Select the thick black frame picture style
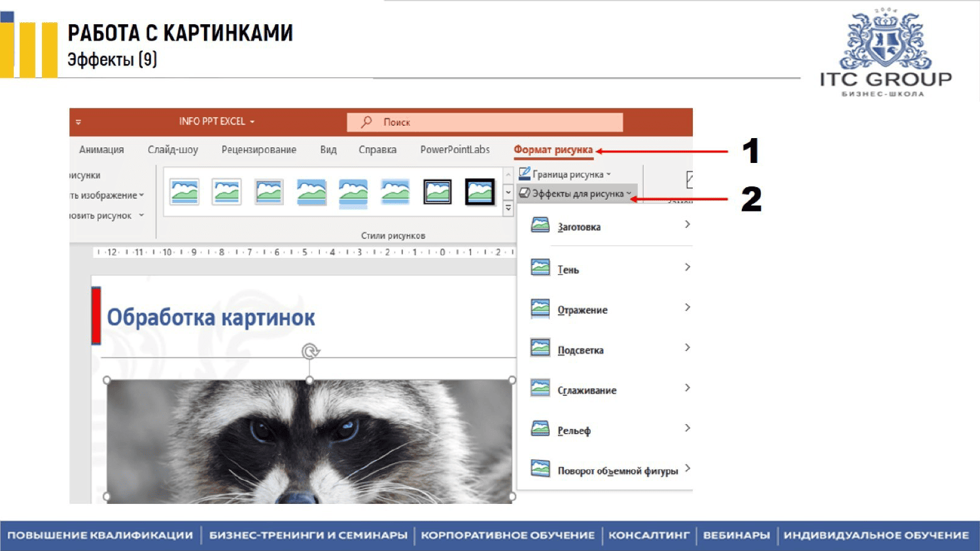Image resolution: width=980 pixels, height=551 pixels. (x=480, y=192)
